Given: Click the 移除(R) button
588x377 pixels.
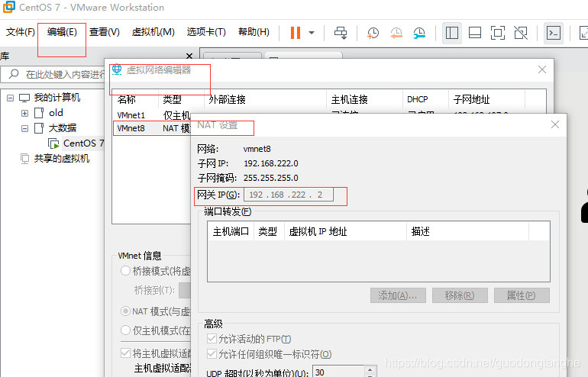Looking at the screenshot, I should [460, 295].
